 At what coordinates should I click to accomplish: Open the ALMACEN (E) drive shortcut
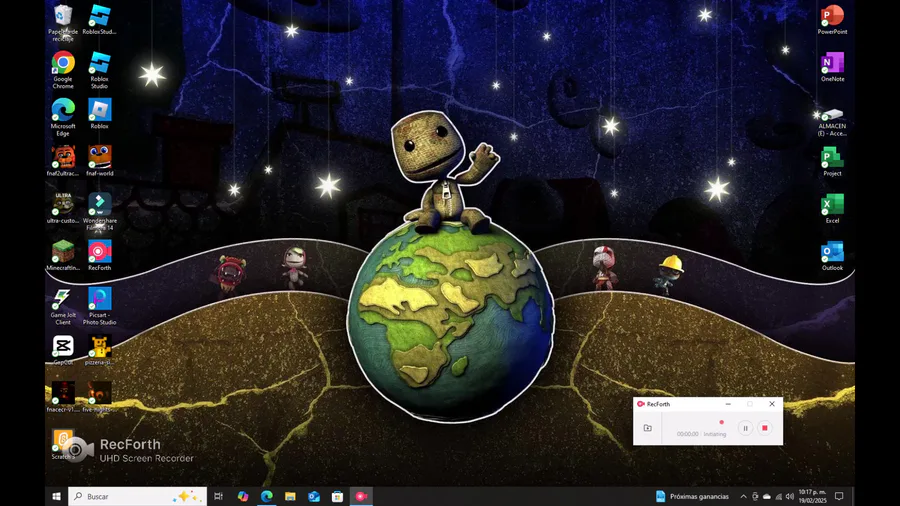[832, 120]
